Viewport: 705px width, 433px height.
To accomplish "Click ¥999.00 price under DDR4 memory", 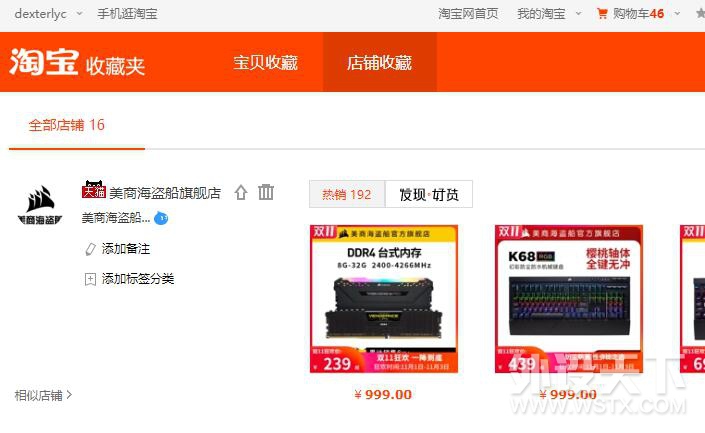I will click(x=383, y=395).
